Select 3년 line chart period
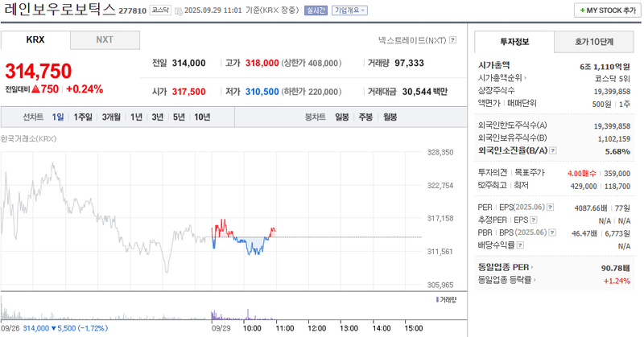Viewport: 644px width, 337px height. coord(157,117)
